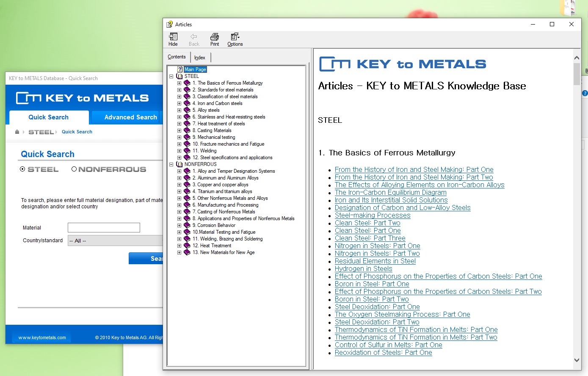Screen dimensions: 588x376
Task: Click the NONFERROUS open book icon
Action: coord(179,164)
